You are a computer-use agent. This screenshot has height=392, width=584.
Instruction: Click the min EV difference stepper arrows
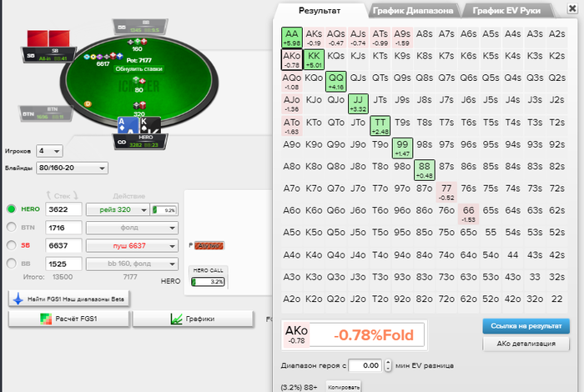click(x=388, y=365)
